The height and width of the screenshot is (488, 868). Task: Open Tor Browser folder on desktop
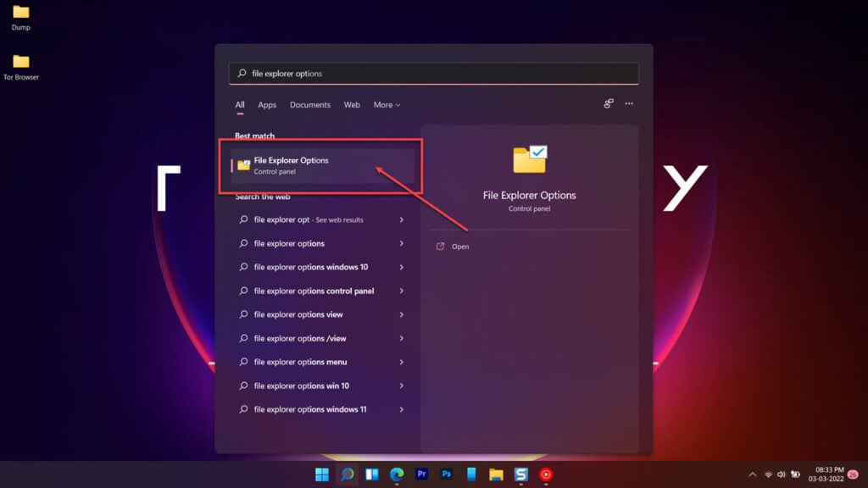21,68
